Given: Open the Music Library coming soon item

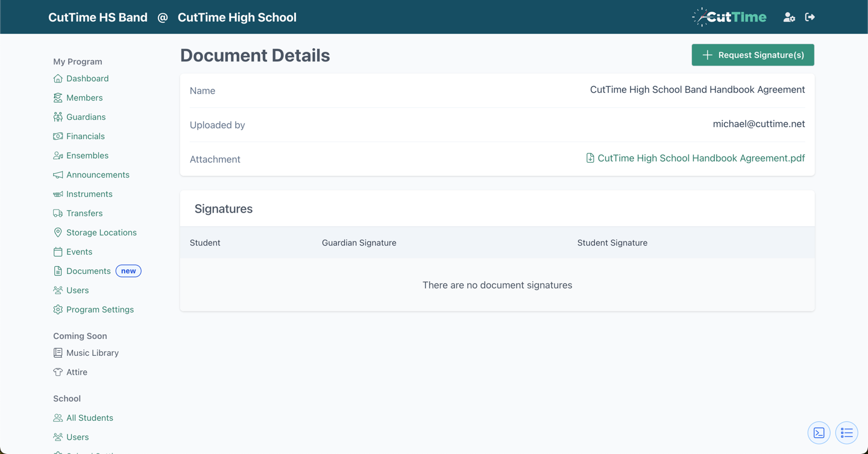Looking at the screenshot, I should (92, 353).
